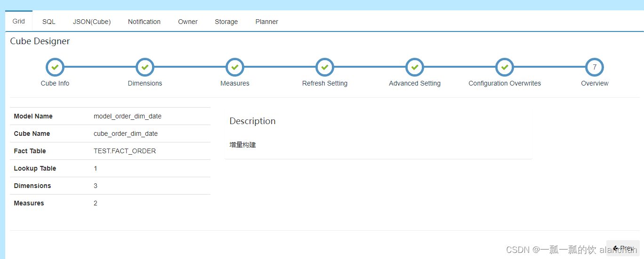Screen dimensions: 644x259
Task: Click the Lookup Table row label
Action: (x=35, y=168)
